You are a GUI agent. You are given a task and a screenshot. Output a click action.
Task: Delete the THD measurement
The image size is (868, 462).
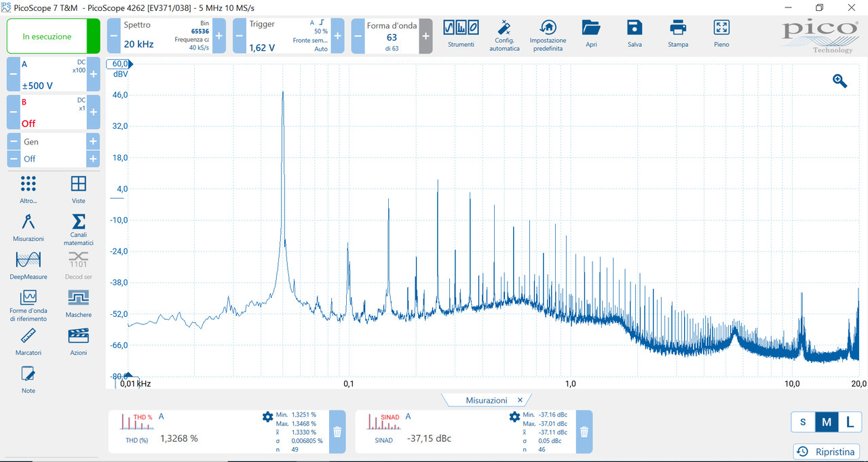click(x=337, y=431)
